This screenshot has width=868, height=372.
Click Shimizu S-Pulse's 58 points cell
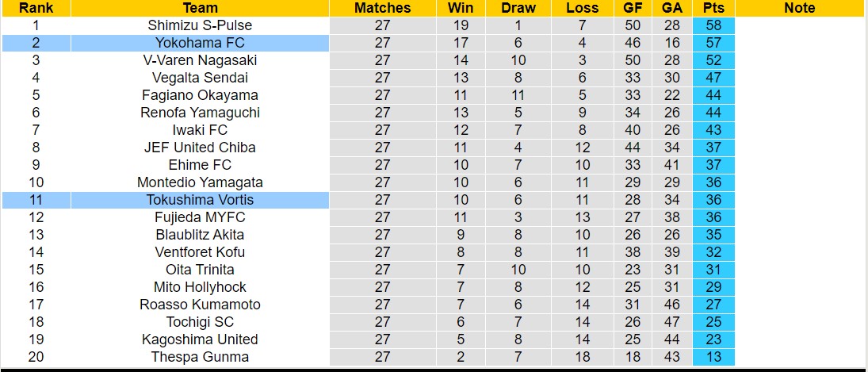point(713,25)
